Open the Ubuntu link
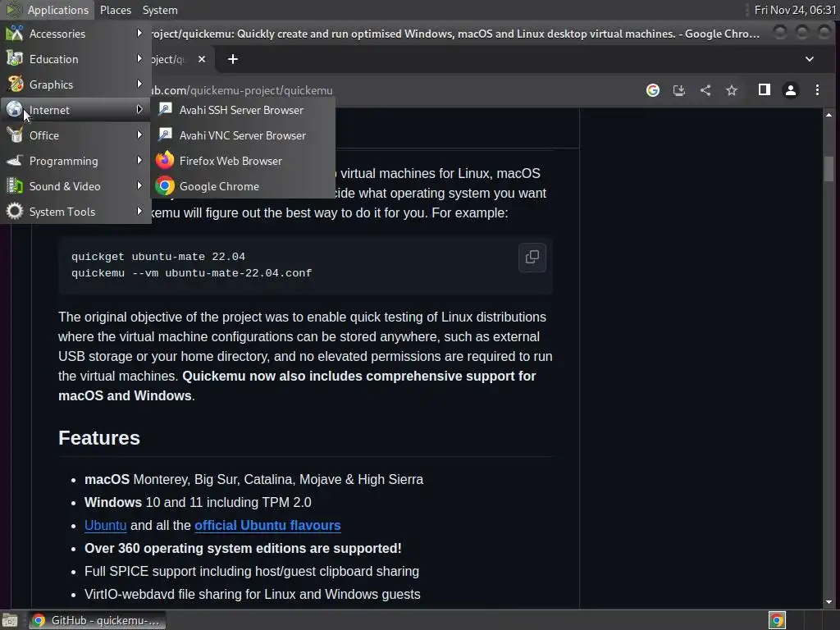This screenshot has width=840, height=630. [x=106, y=525]
